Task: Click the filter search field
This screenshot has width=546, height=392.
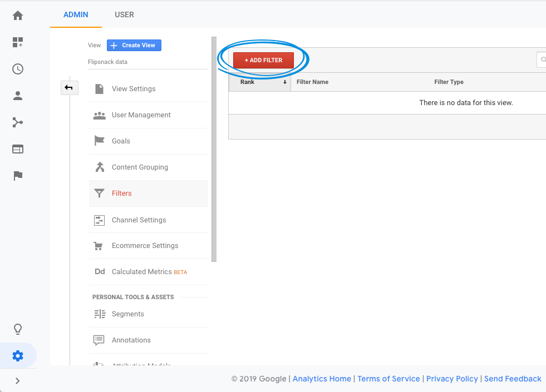Action: click(x=542, y=60)
